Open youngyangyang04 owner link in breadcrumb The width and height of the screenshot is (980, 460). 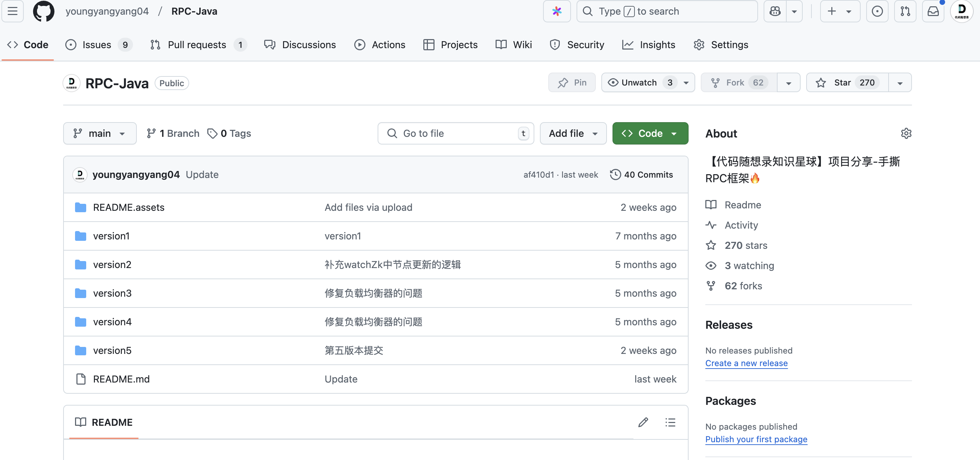pyautogui.click(x=107, y=12)
